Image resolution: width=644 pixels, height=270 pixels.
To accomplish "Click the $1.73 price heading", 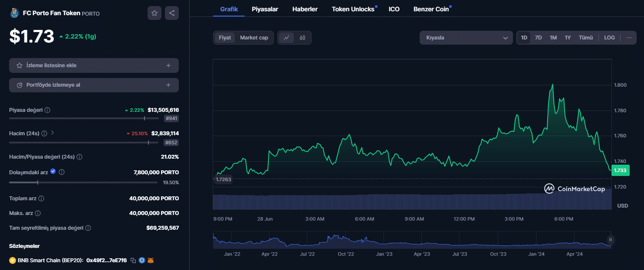I will point(32,36).
